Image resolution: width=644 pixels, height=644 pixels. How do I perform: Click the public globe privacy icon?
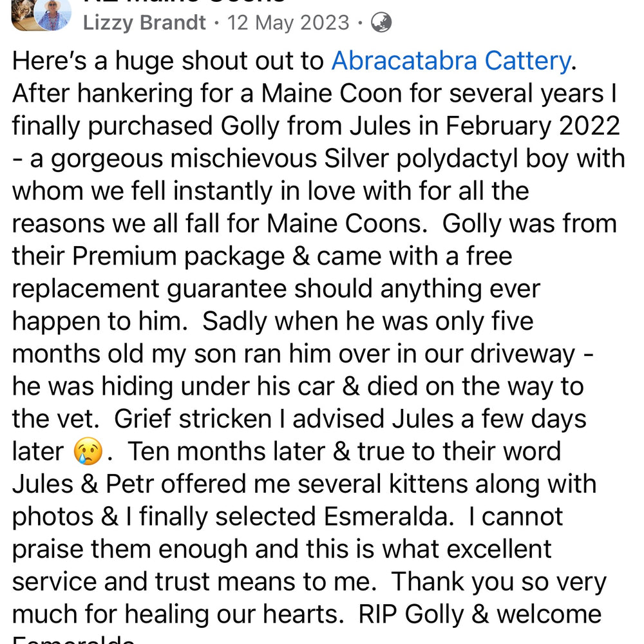point(381,22)
